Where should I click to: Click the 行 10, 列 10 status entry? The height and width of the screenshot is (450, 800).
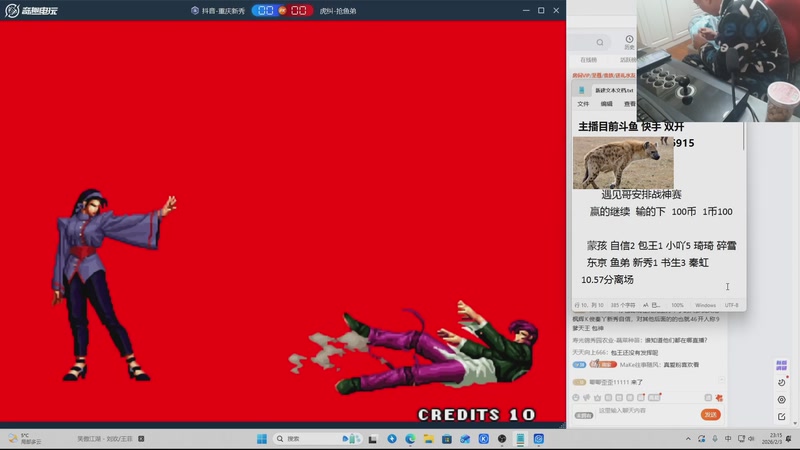pos(589,305)
